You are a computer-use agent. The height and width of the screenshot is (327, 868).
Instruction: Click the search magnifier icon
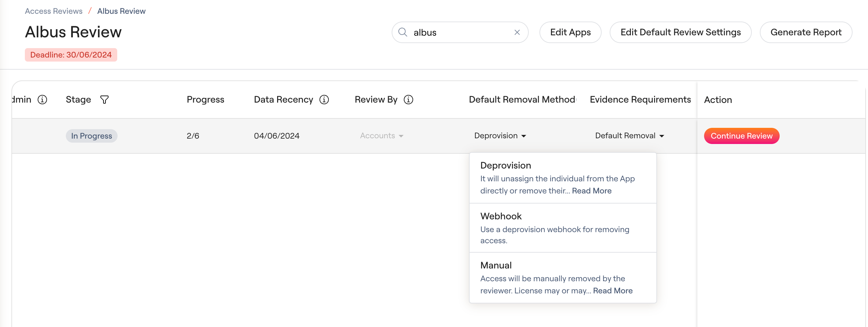point(403,32)
